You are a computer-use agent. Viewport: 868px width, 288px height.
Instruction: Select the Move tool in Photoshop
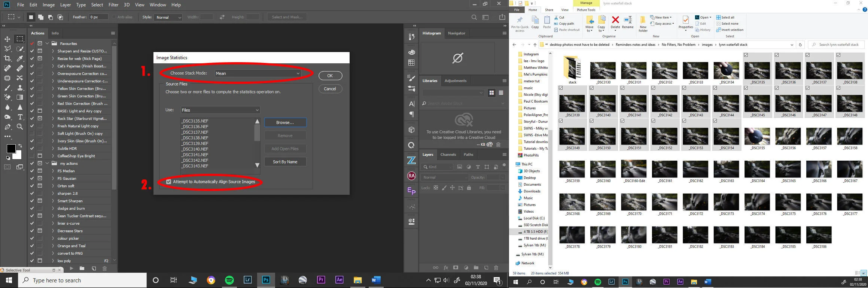(x=7, y=39)
